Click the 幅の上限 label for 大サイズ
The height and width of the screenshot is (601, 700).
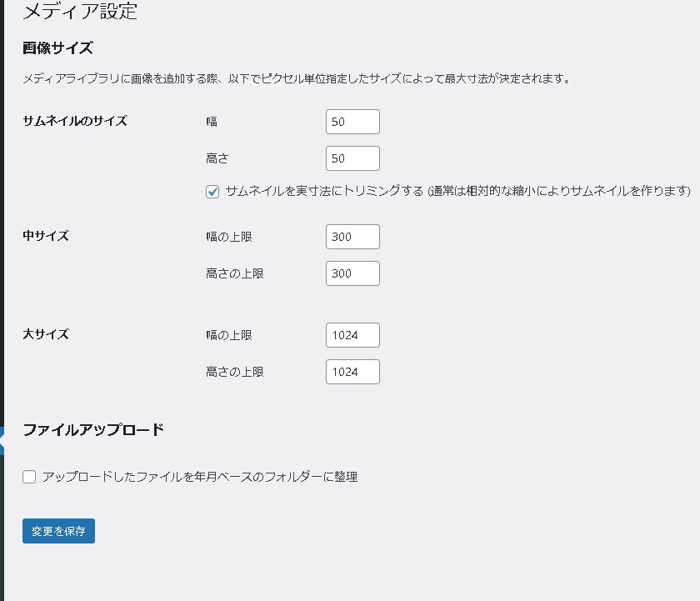click(x=229, y=335)
